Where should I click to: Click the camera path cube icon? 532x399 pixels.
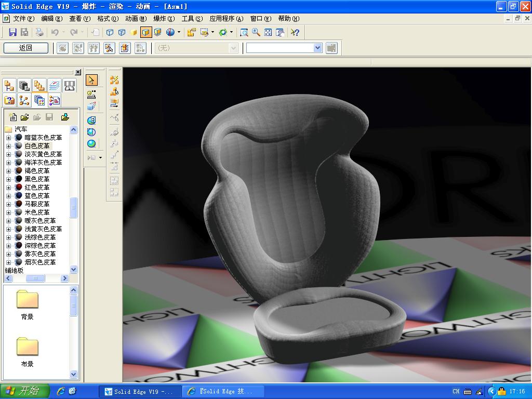point(91,106)
